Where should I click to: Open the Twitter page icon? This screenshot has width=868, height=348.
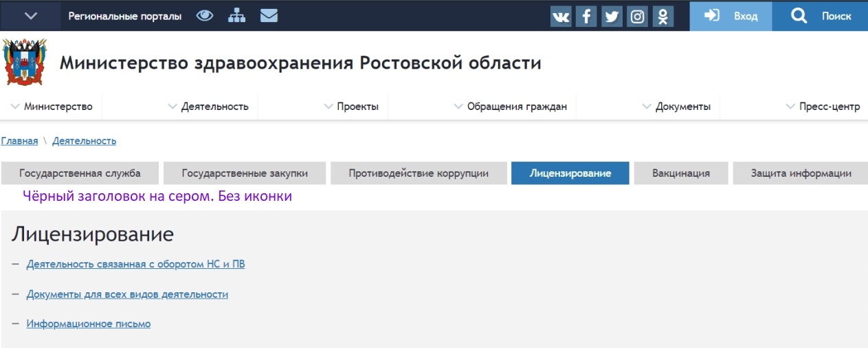click(x=612, y=17)
